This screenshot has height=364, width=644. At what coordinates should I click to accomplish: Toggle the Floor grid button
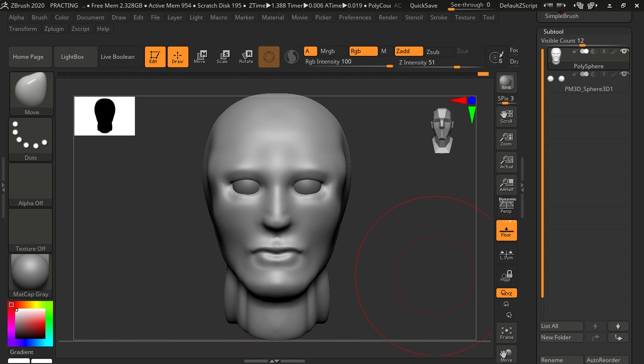click(x=506, y=231)
